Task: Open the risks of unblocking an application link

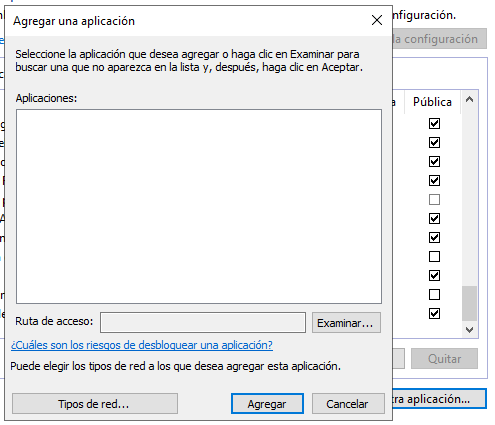Action: coord(142,345)
